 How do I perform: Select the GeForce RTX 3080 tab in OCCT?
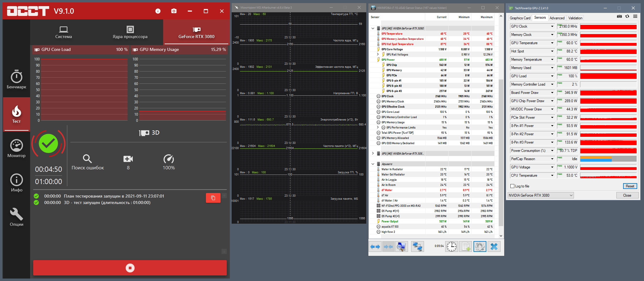click(x=196, y=32)
